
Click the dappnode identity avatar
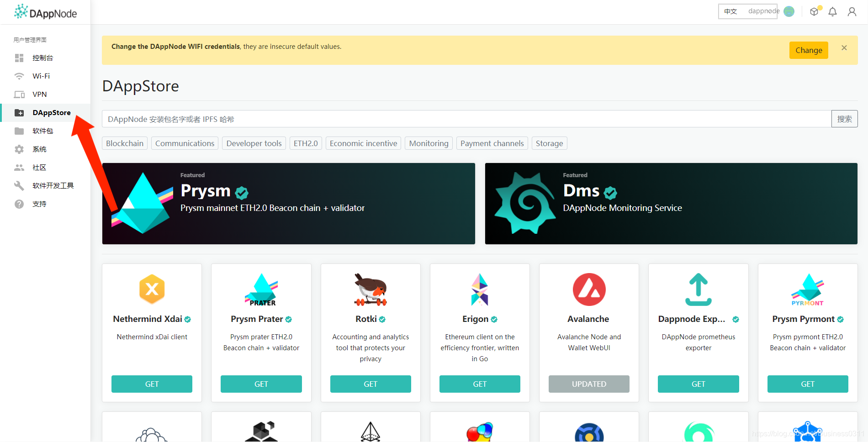pos(789,11)
